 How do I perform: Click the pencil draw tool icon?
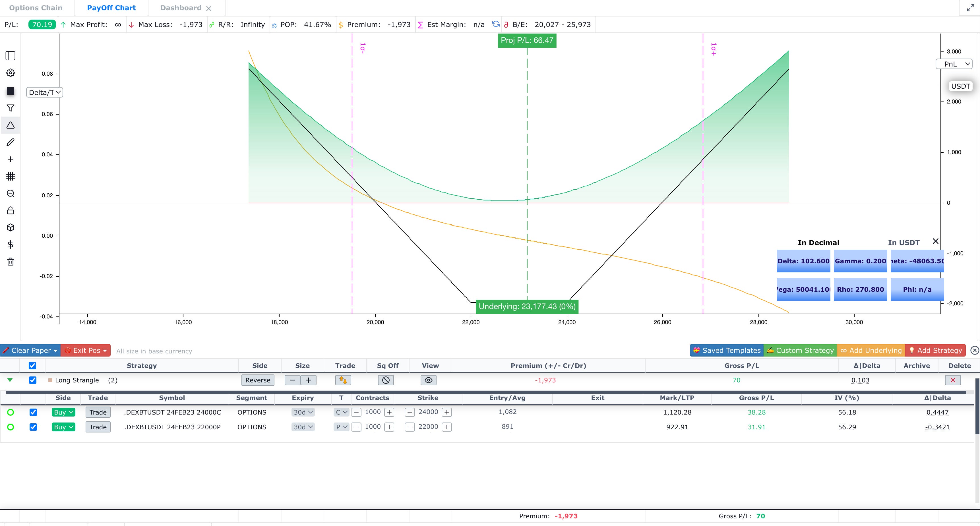(10, 142)
